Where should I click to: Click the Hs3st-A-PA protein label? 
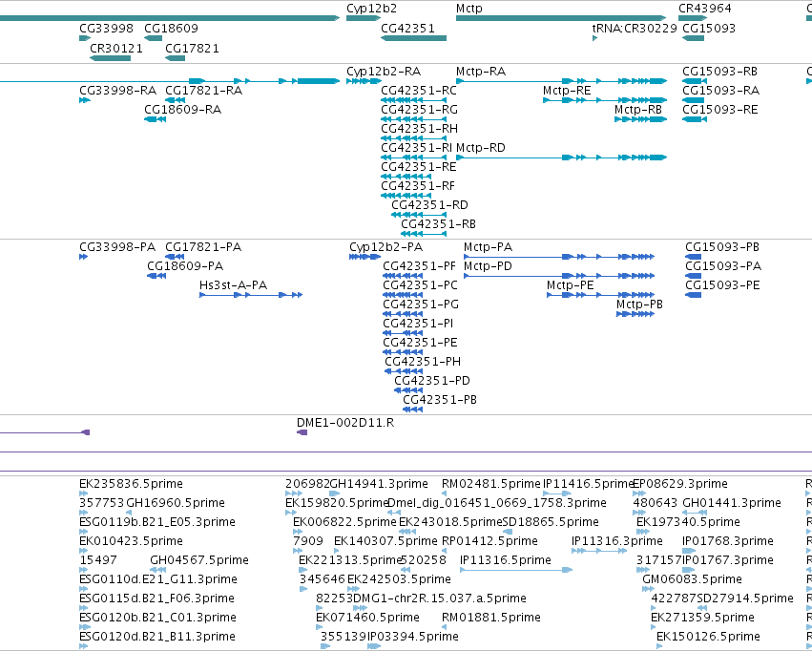[x=234, y=285]
